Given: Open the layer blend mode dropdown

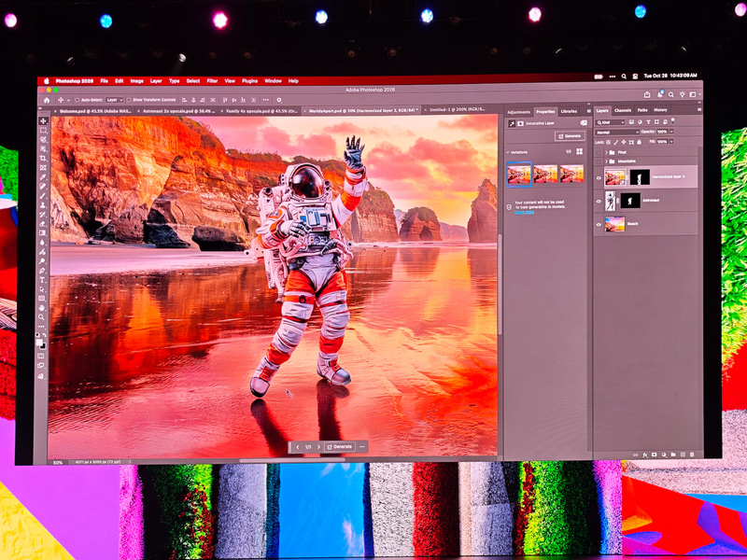Looking at the screenshot, I should point(616,132).
